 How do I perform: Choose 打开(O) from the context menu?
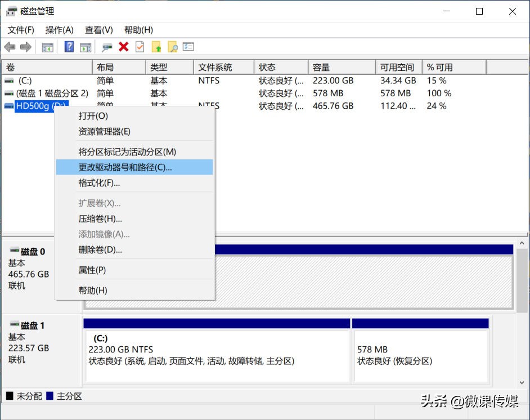134,116
